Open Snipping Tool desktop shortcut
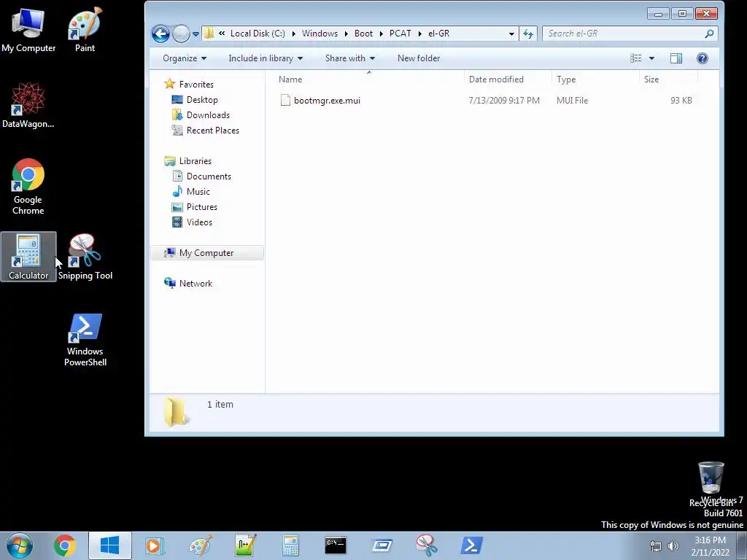Viewport: 747px width, 560px height. point(85,257)
